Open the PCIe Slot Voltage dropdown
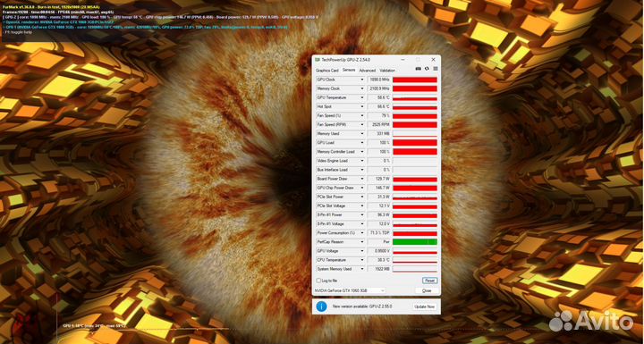The image size is (644, 344). coord(362,206)
